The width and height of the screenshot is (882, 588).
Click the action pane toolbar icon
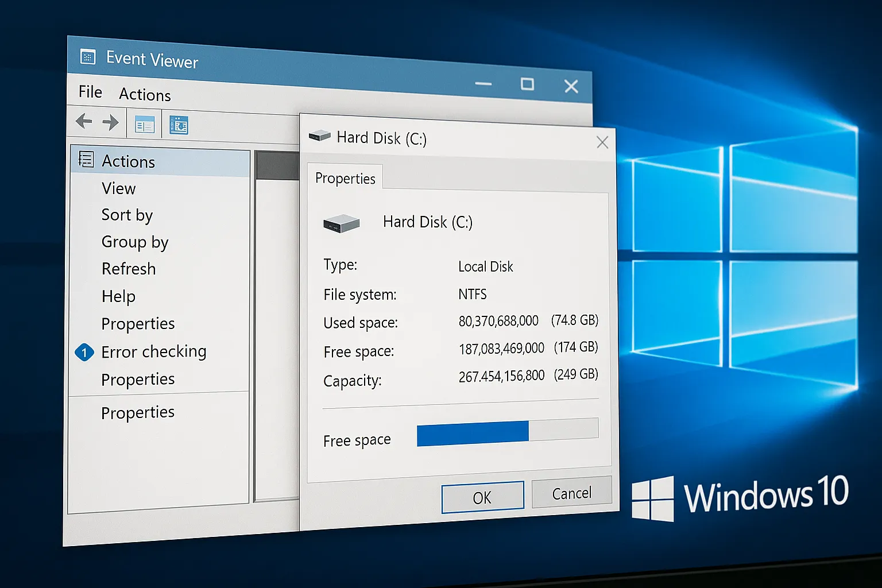[x=179, y=125]
